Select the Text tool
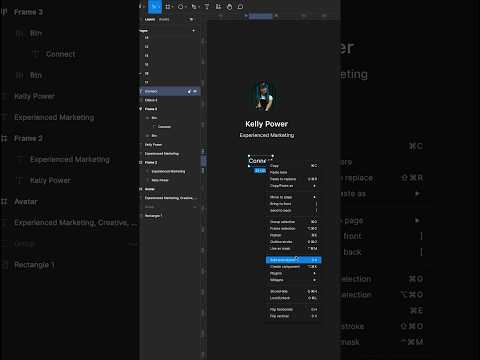480x360 pixels. 207,7
